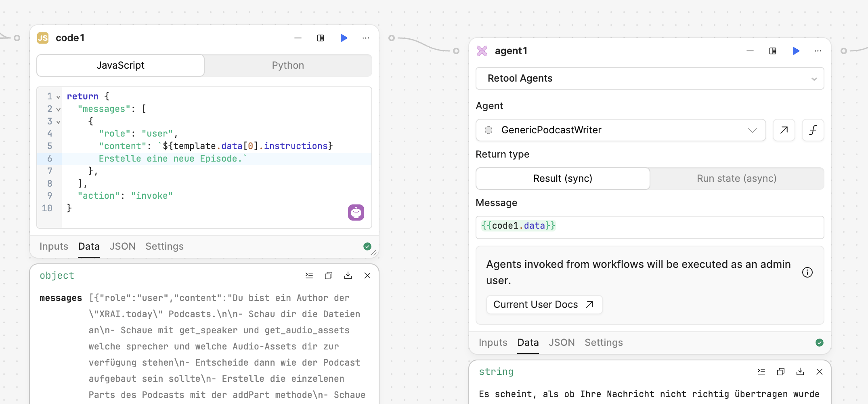Select Run state (async) return type
This screenshot has width=868, height=404.
click(736, 179)
